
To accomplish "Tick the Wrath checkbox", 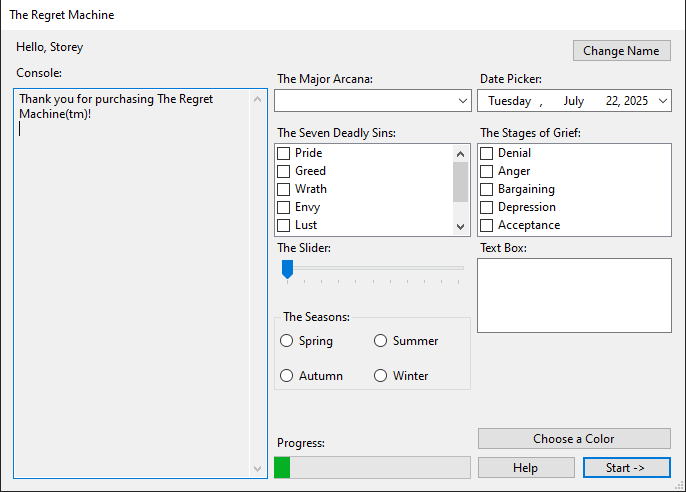I will [x=284, y=189].
